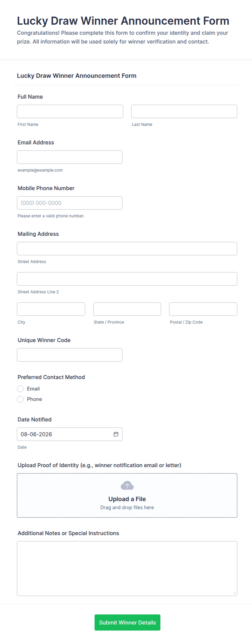
Task: Click the Street Address Line 2 field
Action: coord(127,279)
